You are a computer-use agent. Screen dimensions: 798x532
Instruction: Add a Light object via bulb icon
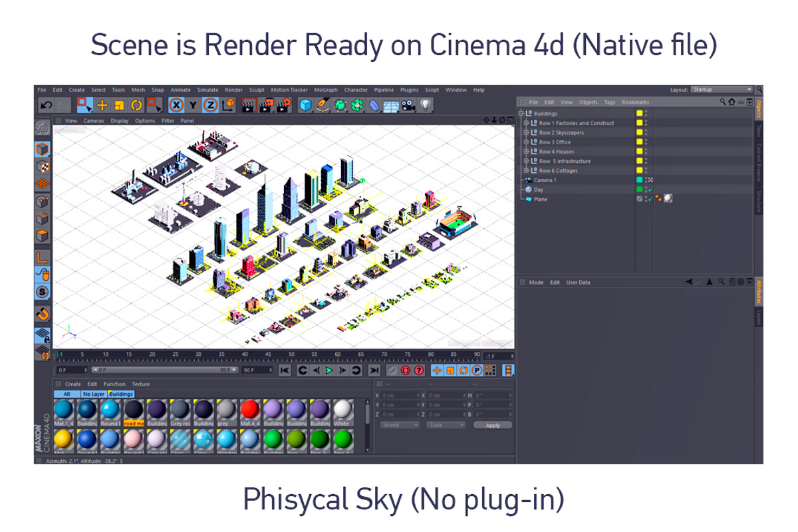point(426,105)
